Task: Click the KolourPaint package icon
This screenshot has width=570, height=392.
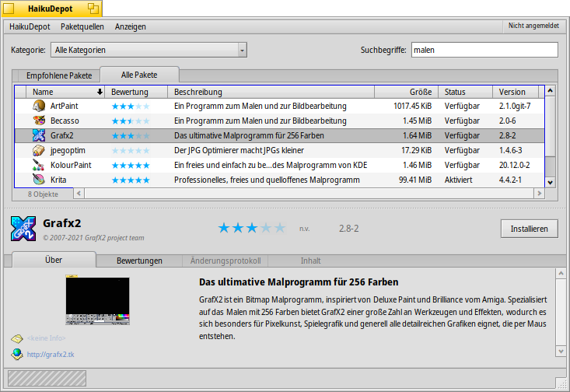Action: coord(39,165)
